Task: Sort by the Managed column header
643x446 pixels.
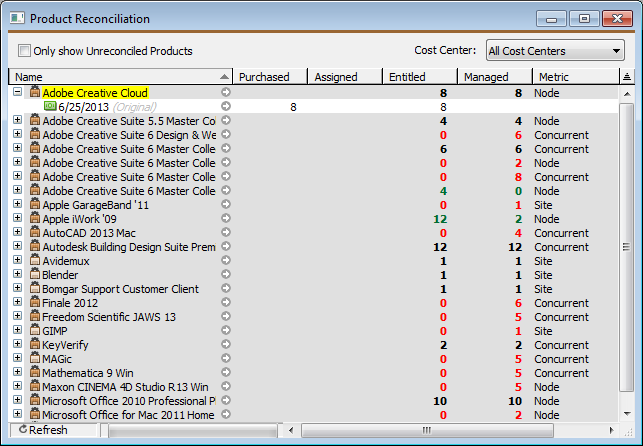Action: click(x=495, y=77)
